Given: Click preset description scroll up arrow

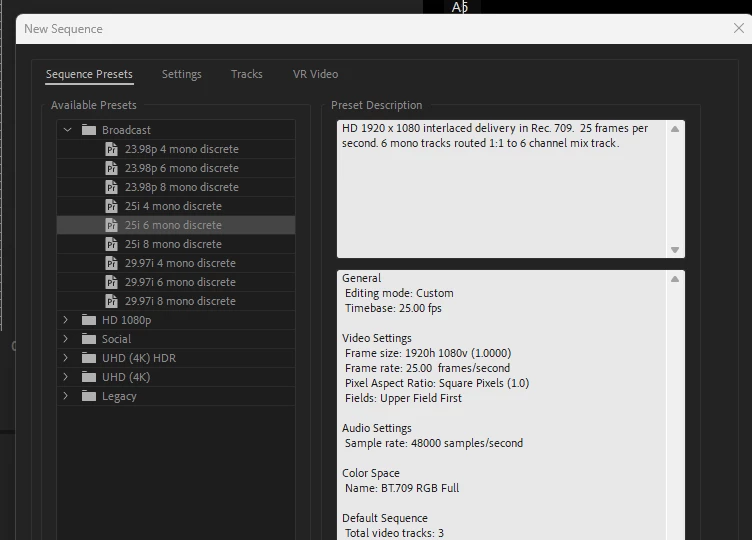Looking at the screenshot, I should pos(675,129).
